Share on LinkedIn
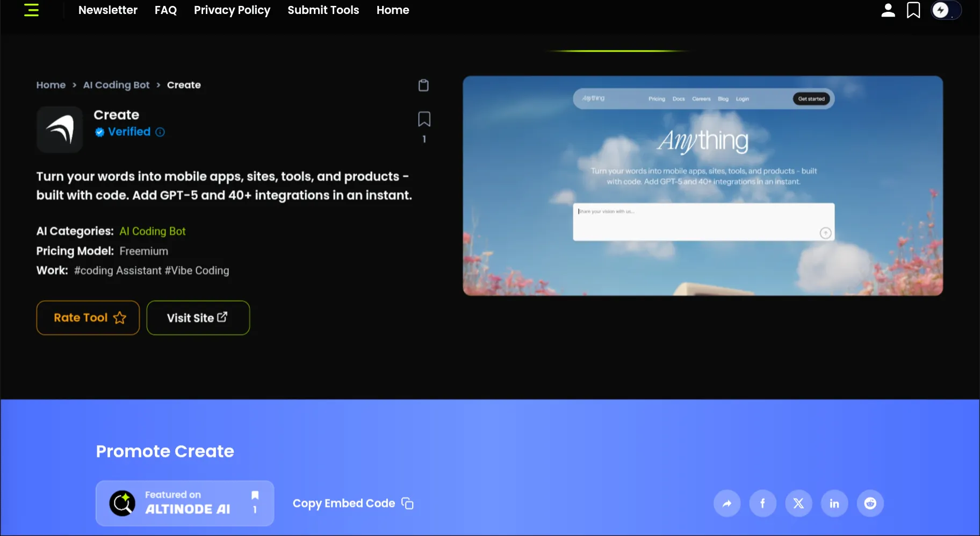 coord(834,503)
